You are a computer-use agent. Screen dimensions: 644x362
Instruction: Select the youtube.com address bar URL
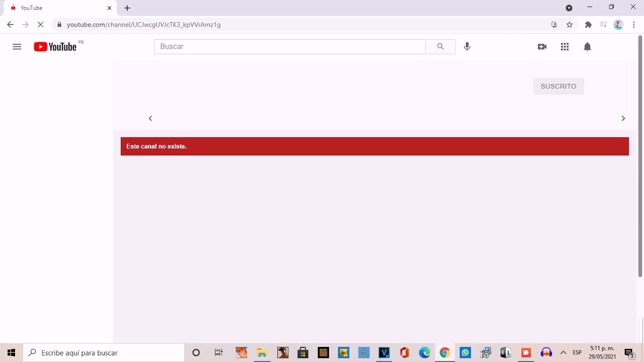tap(143, 25)
